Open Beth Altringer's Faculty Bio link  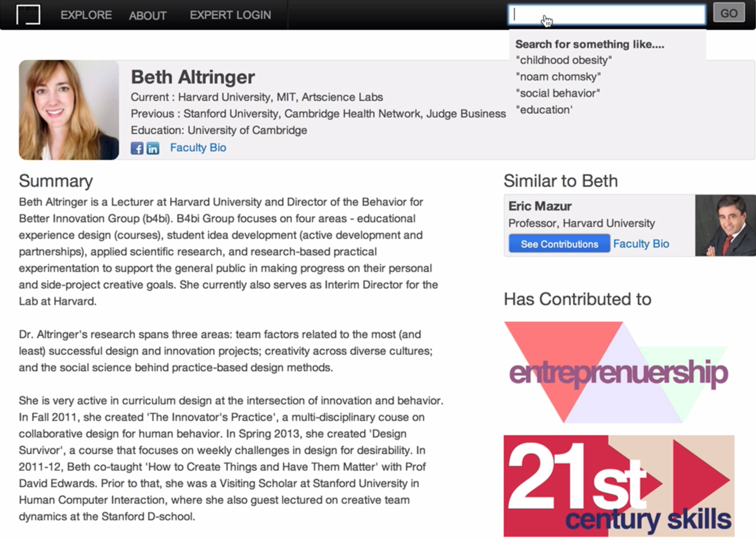[198, 147]
